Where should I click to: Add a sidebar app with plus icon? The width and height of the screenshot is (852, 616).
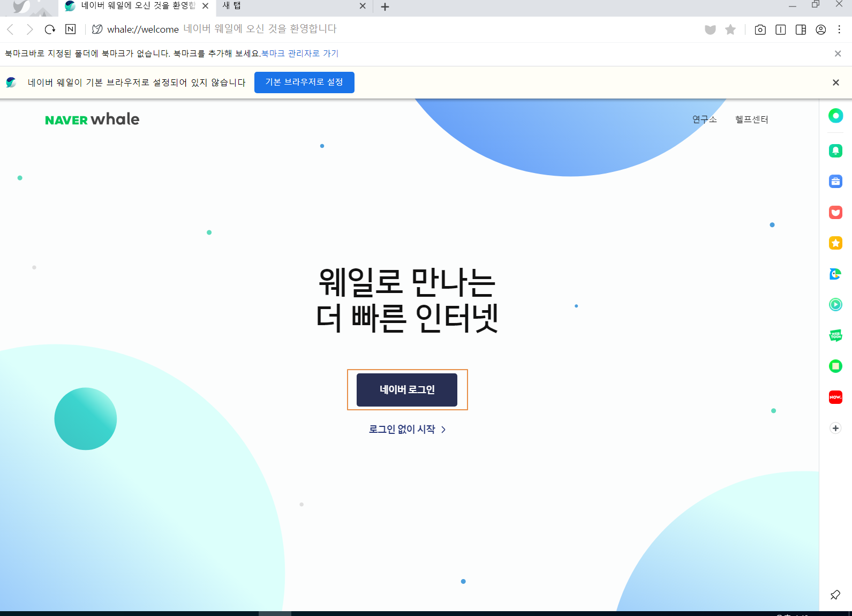835,428
